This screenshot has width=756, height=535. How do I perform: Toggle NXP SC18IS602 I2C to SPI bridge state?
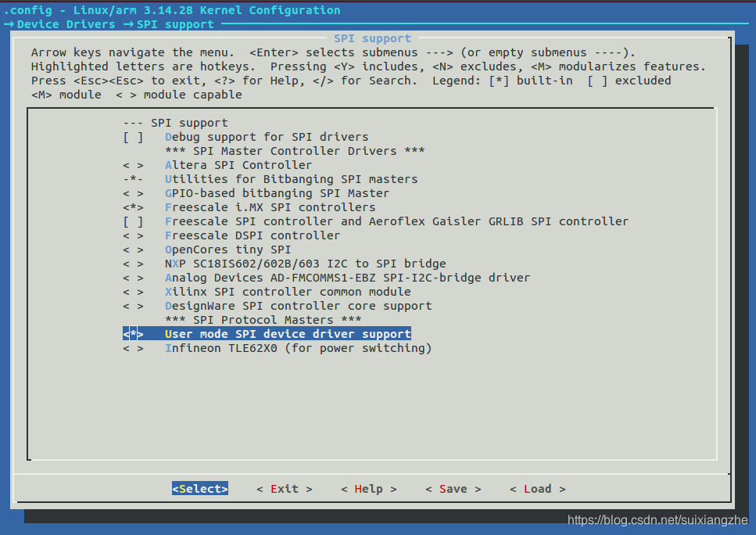click(133, 264)
